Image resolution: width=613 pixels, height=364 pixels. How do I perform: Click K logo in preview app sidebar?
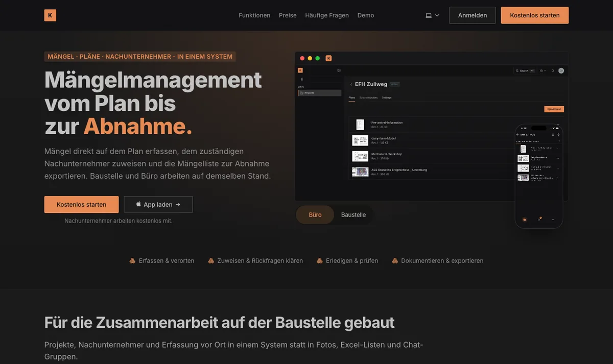tap(300, 70)
